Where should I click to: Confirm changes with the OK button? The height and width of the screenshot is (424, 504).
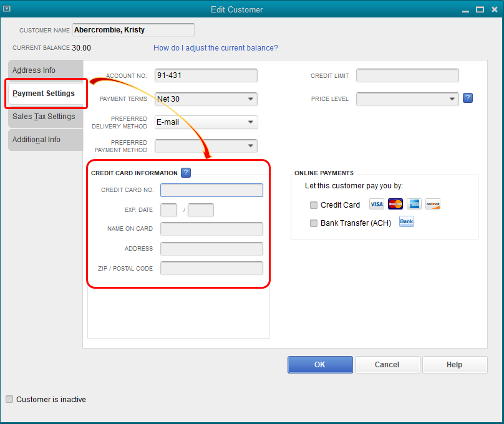tap(320, 365)
